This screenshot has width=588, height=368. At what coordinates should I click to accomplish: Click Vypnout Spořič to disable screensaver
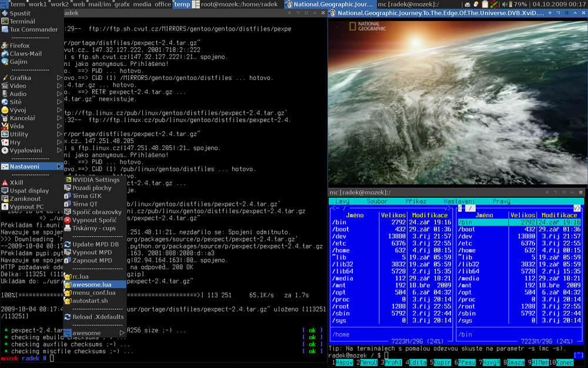(x=94, y=220)
